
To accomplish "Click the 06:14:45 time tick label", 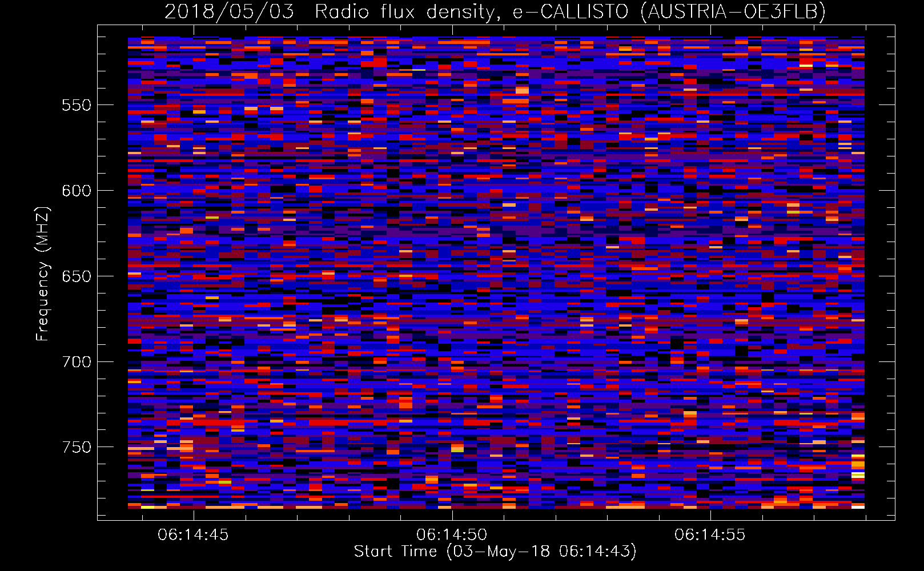I will pos(194,535).
